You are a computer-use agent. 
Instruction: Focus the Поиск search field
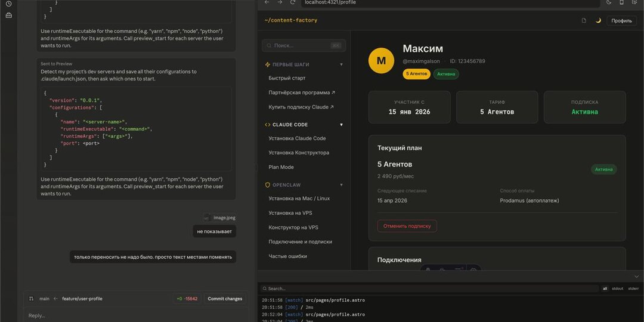pyautogui.click(x=304, y=45)
